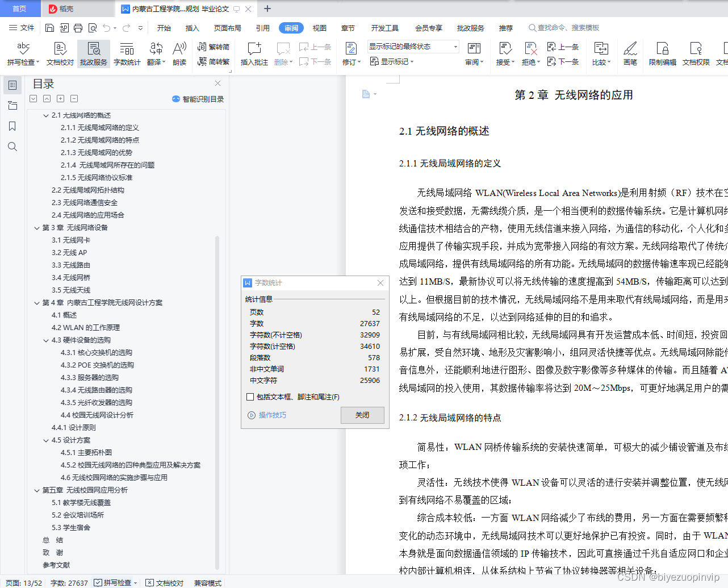Toggle 修订 track changes
This screenshot has width=728, height=588.
352,54
